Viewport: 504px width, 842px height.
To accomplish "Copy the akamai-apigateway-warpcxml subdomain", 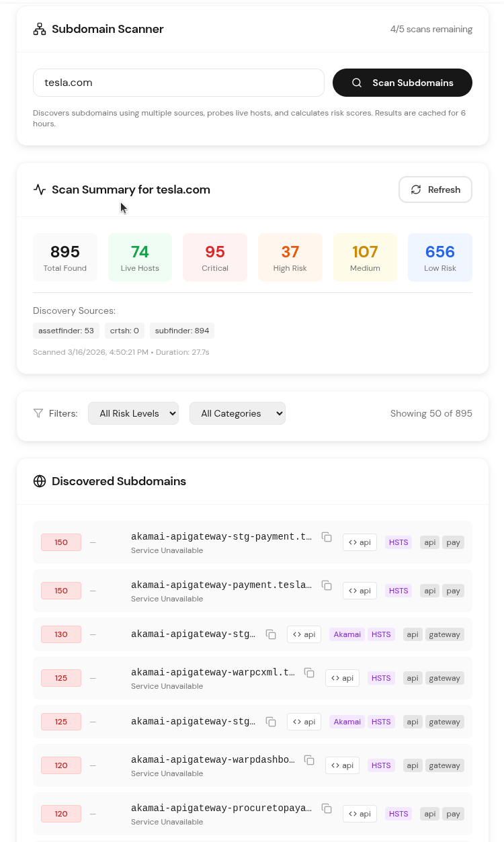I will click(x=309, y=673).
